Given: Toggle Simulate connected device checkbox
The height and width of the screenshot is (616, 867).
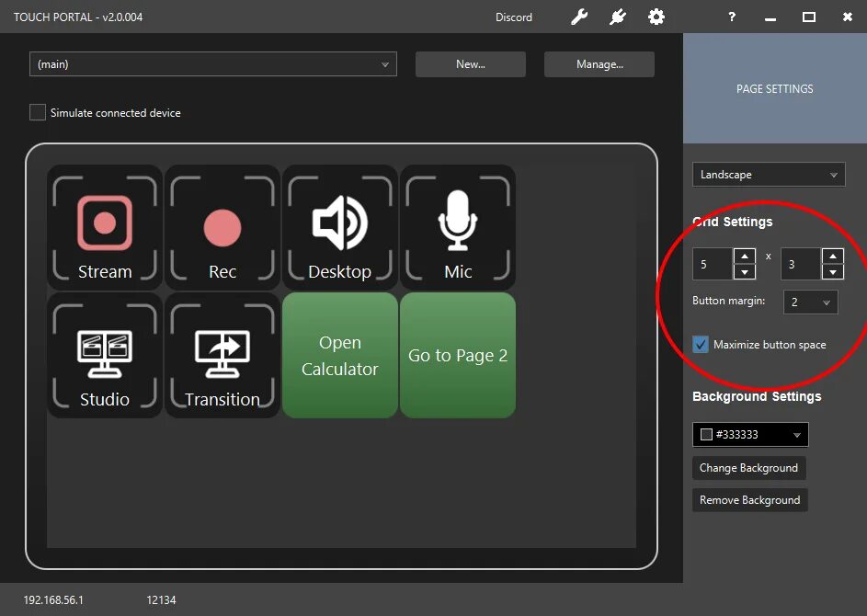Looking at the screenshot, I should (x=38, y=112).
